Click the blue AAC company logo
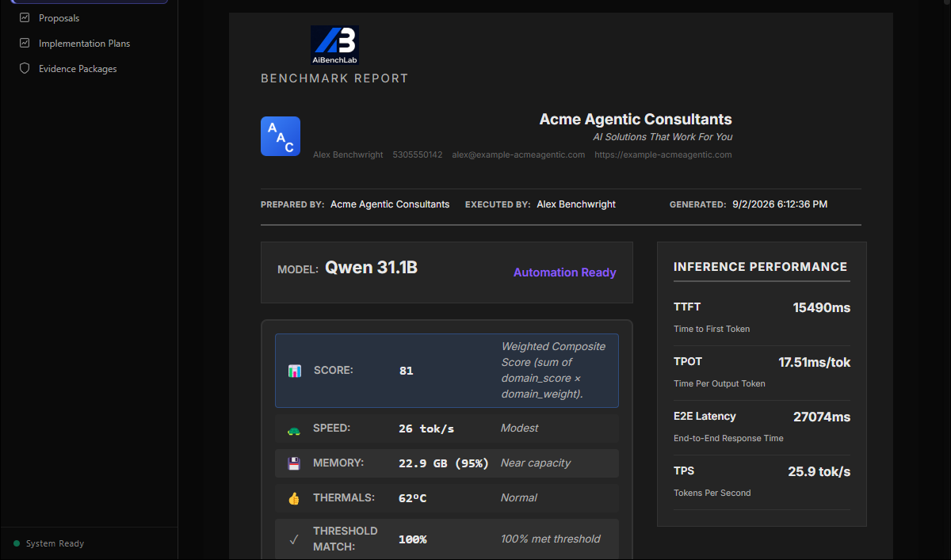 [281, 136]
